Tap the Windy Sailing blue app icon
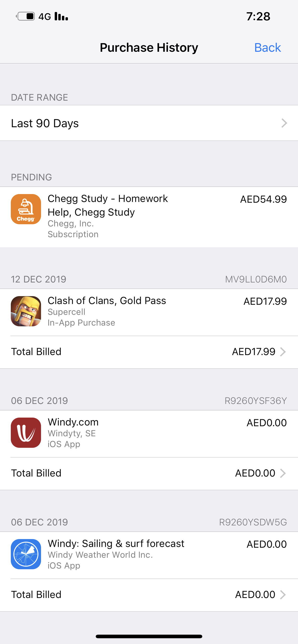Image resolution: width=298 pixels, height=644 pixels. [x=26, y=554]
